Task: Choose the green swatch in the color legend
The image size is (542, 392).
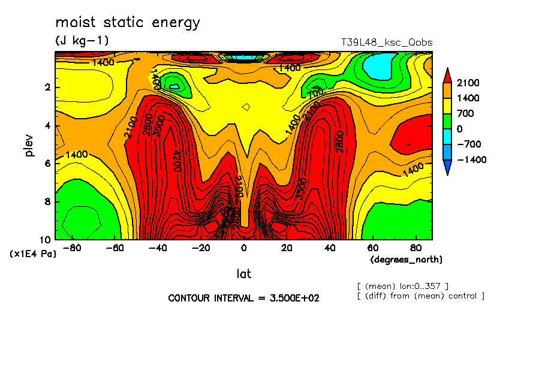Action: tap(447, 121)
